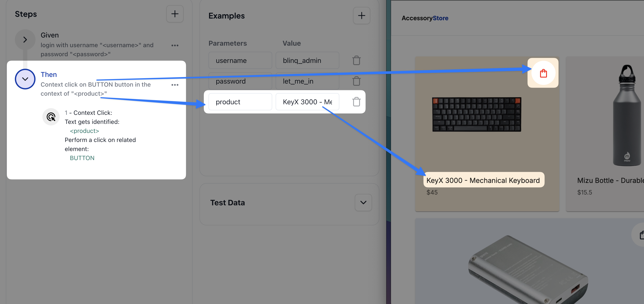The height and width of the screenshot is (304, 644).
Task: Delete the password parameter row
Action: [356, 81]
